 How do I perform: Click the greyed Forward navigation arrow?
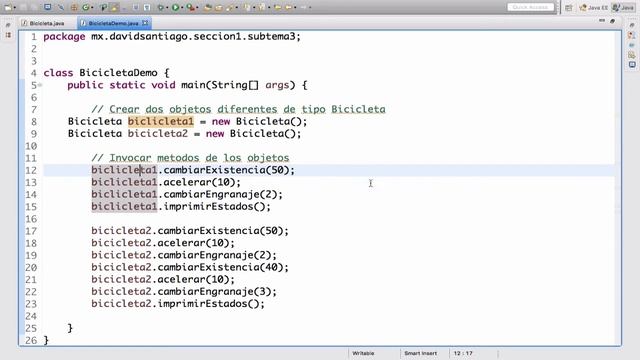coord(304,7)
